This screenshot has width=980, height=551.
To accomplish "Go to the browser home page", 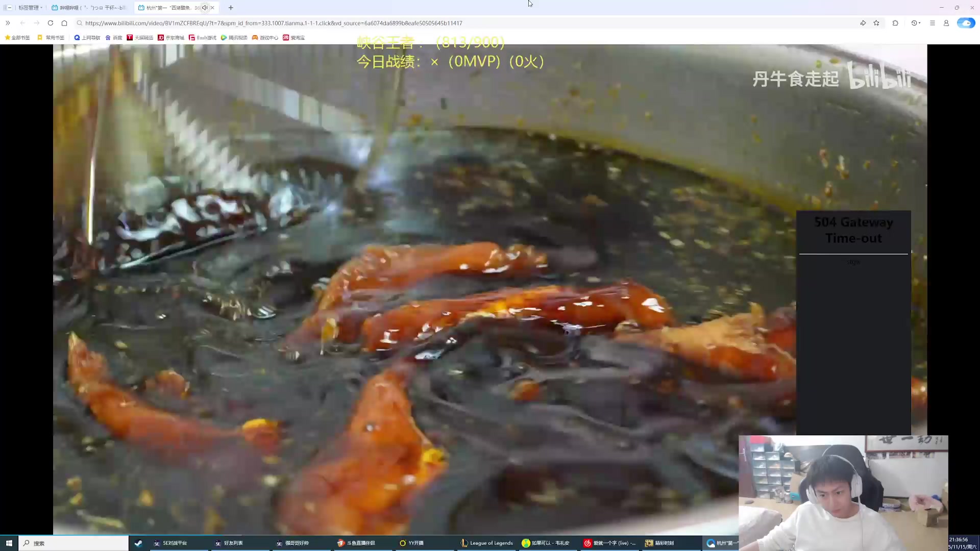I will (x=64, y=23).
